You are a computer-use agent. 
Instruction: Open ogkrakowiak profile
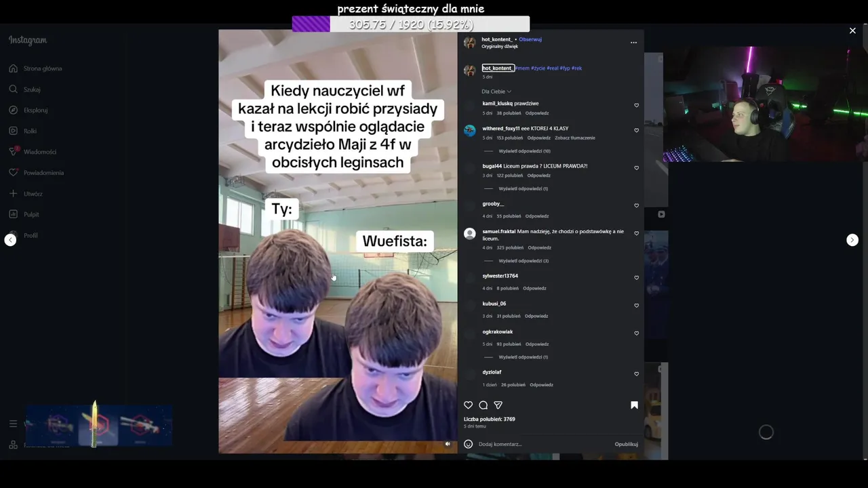pyautogui.click(x=497, y=332)
